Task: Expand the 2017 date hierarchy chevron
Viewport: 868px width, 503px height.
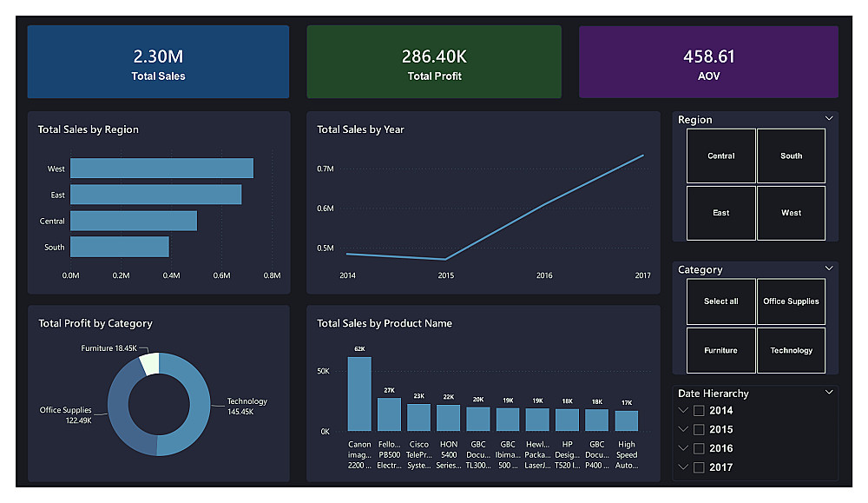Action: 683,467
